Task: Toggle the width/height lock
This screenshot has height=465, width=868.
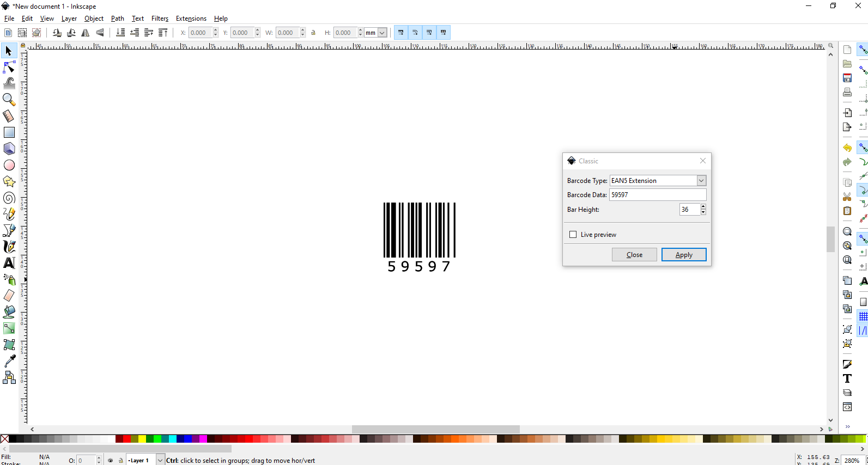Action: point(313,33)
